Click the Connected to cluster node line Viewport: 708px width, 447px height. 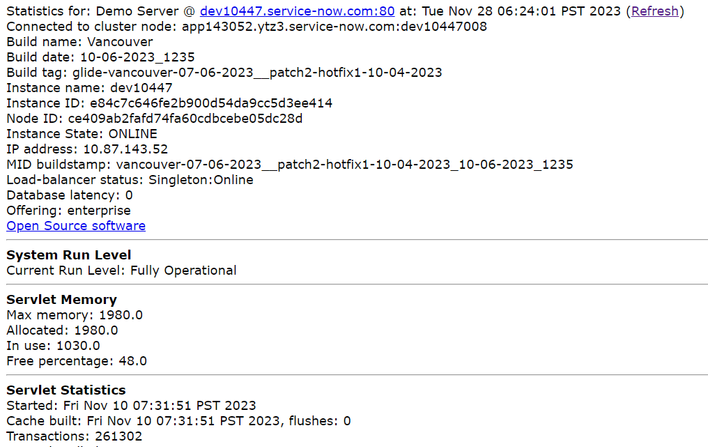[x=247, y=27]
